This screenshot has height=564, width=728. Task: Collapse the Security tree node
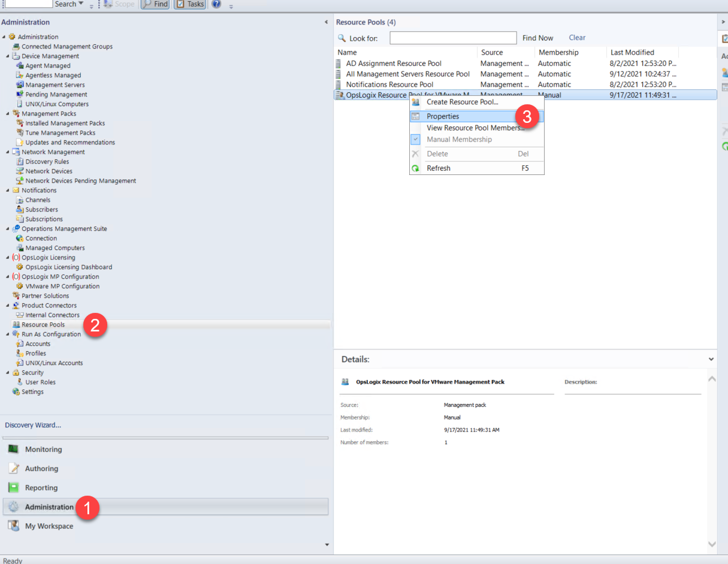click(8, 373)
